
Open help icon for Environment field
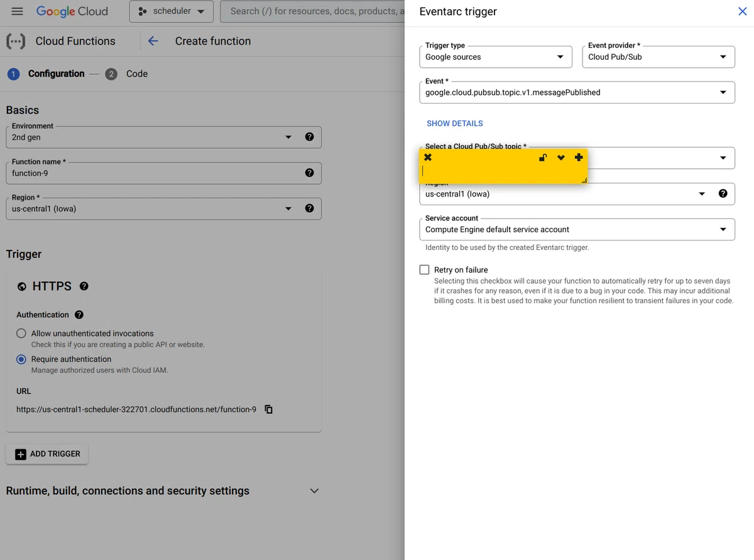[309, 137]
